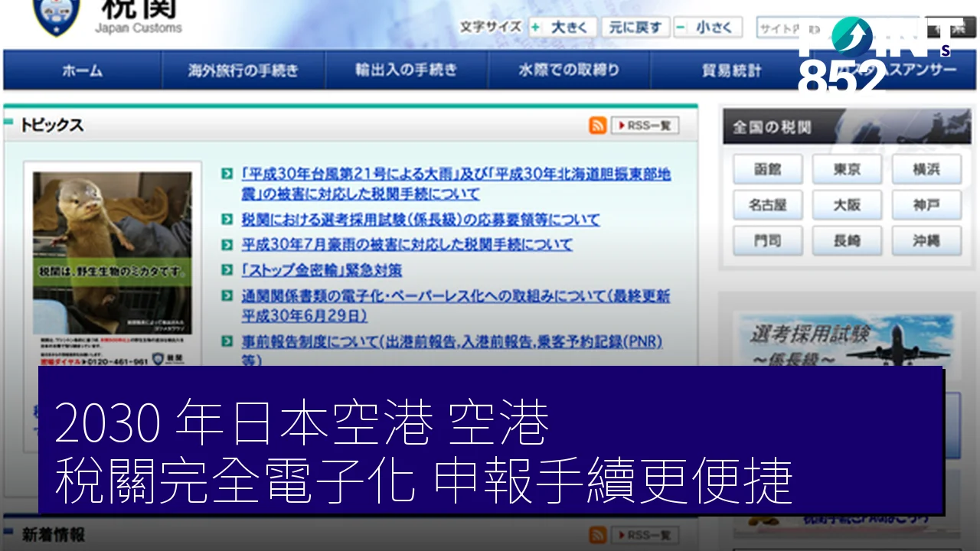980x551 pixels.
Task: Click the orange RSS icon beside トピックス
Action: click(x=598, y=126)
